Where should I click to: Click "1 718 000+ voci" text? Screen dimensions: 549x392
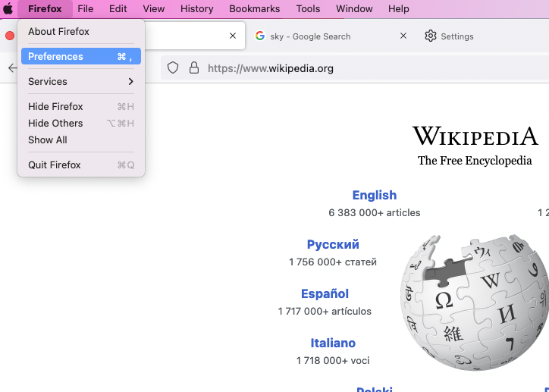(333, 360)
